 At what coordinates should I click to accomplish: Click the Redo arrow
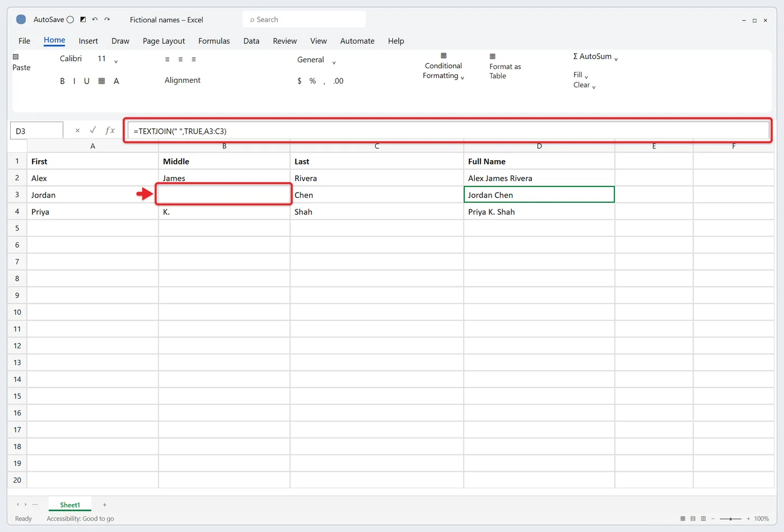click(x=107, y=20)
